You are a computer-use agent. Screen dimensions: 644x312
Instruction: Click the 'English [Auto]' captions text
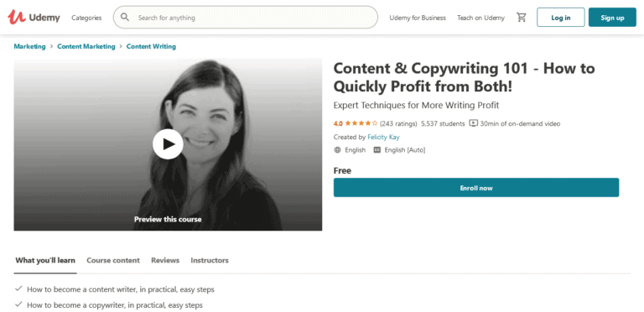pos(404,150)
